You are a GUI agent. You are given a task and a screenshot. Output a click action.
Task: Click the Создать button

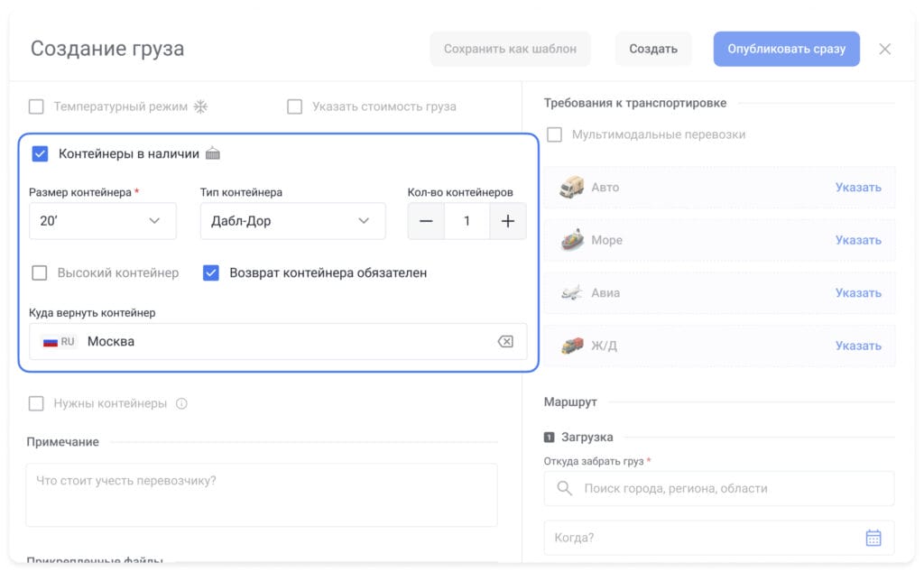(x=653, y=49)
